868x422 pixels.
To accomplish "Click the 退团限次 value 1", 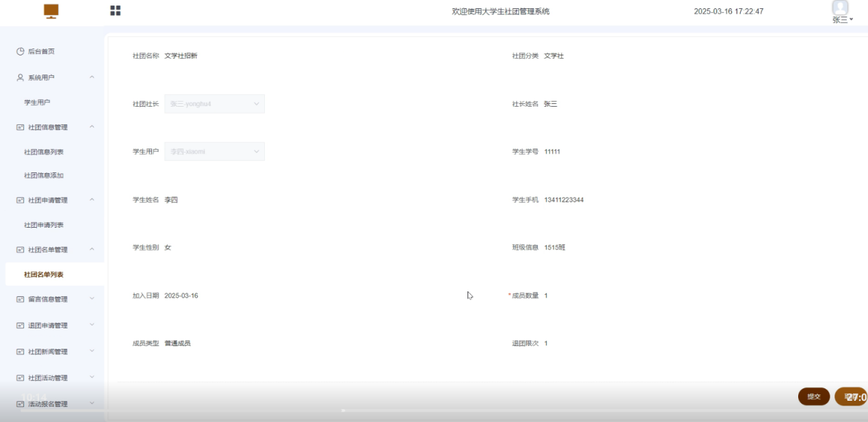I will (x=546, y=343).
